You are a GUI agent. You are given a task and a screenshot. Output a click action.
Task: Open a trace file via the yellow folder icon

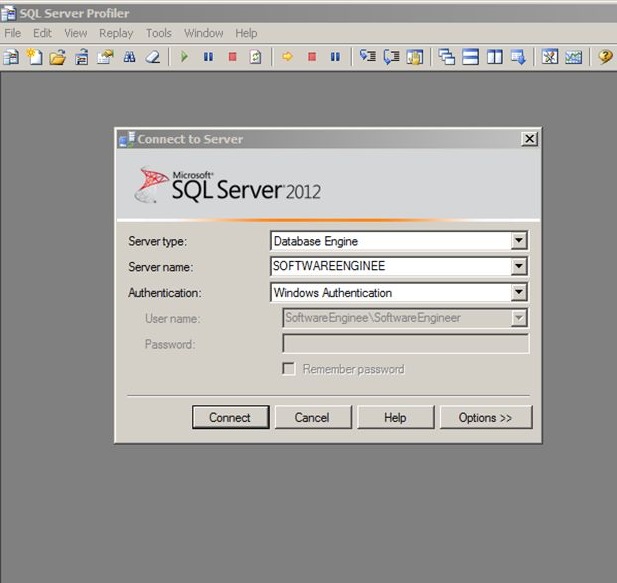click(58, 57)
